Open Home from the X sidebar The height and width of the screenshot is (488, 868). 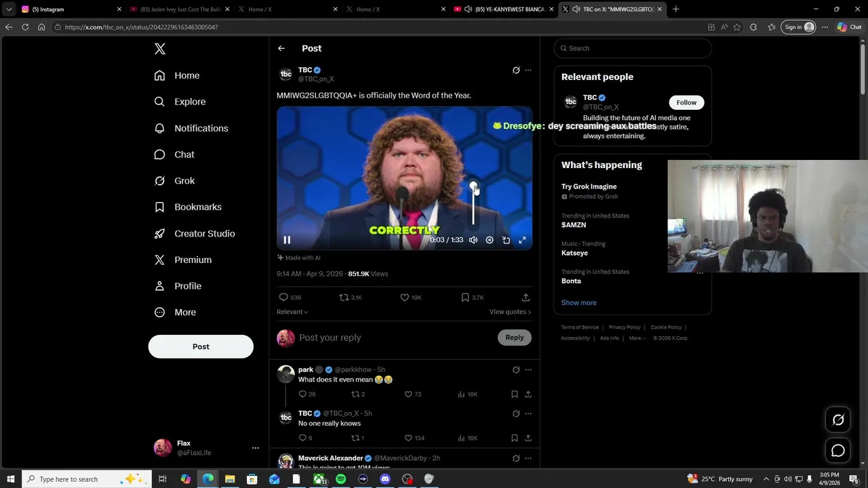(177, 75)
